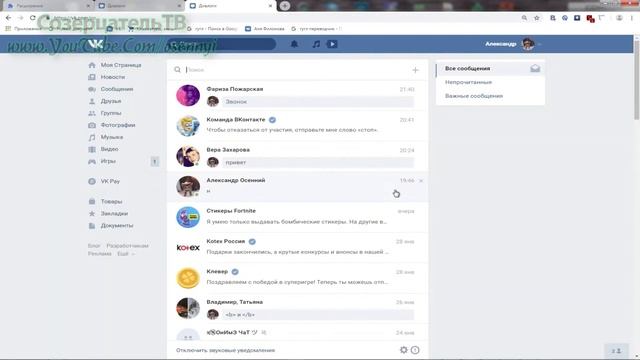Open the Стикеры Fortnite conversation
The height and width of the screenshot is (360, 640).
[297, 217]
